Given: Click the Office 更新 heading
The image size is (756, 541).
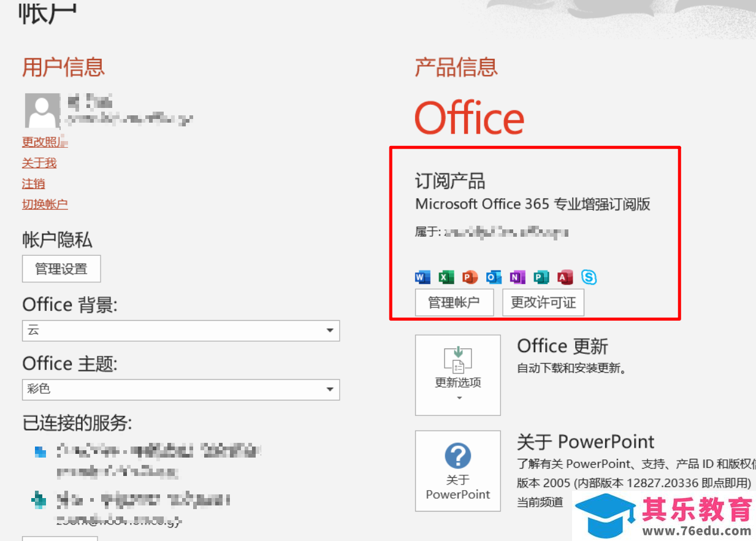Looking at the screenshot, I should (x=563, y=346).
